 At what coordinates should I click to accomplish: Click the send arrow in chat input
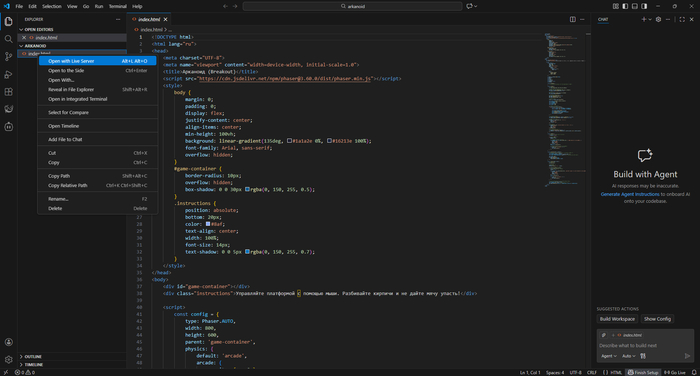tap(687, 356)
